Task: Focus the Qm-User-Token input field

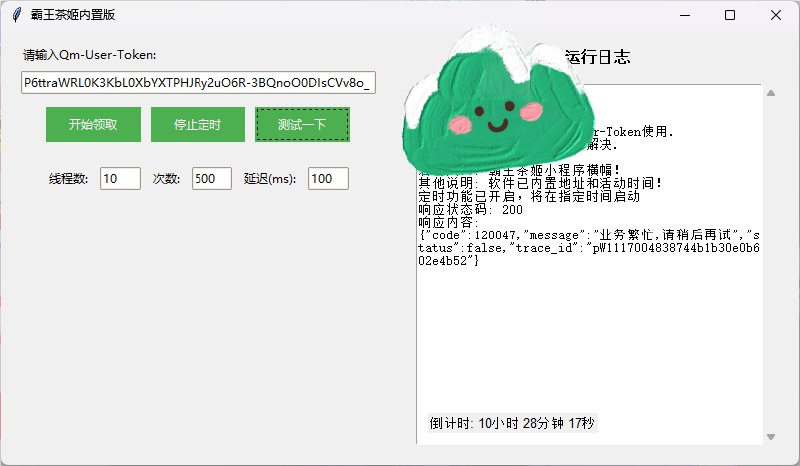Action: pos(198,83)
